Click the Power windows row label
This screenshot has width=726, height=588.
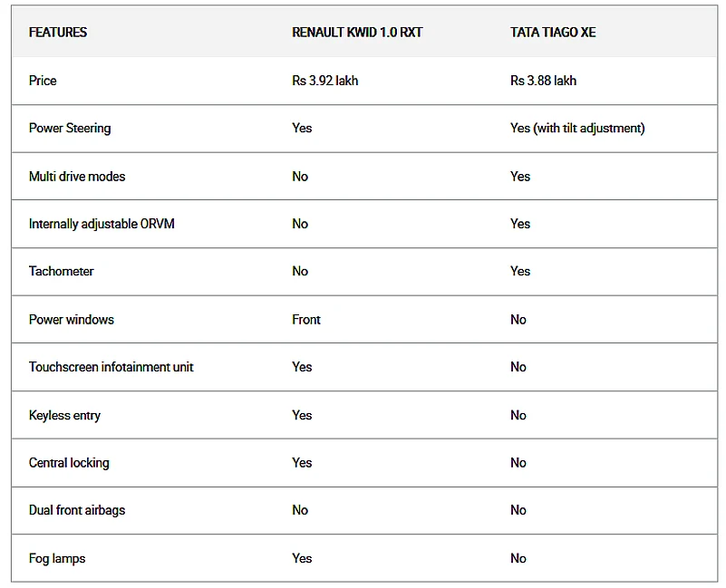coord(72,320)
